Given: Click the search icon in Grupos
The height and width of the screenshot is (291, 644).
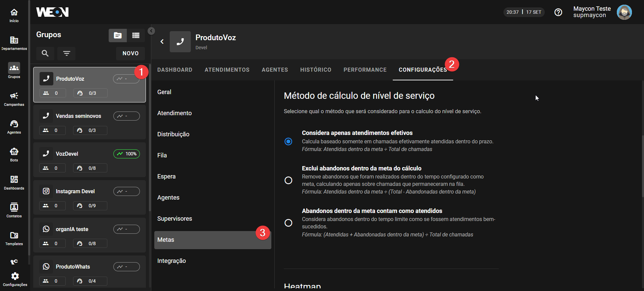Looking at the screenshot, I should 45,53.
